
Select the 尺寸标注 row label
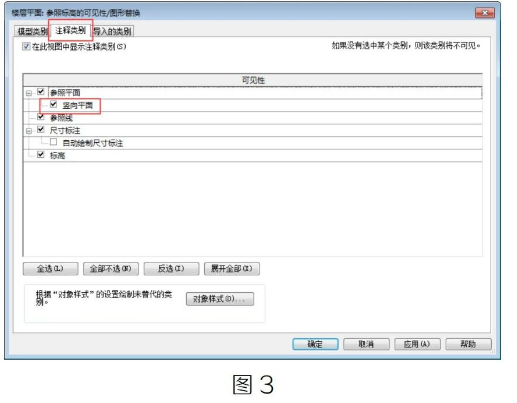coord(65,130)
